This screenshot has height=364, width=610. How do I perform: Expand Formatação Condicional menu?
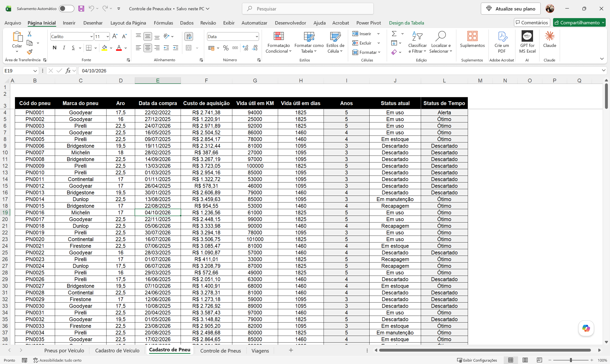(278, 42)
